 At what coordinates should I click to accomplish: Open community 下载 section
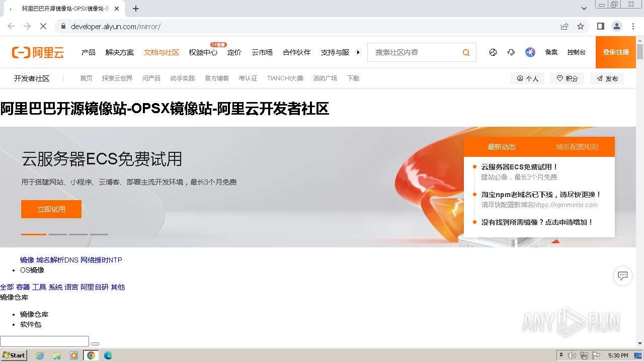353,78
